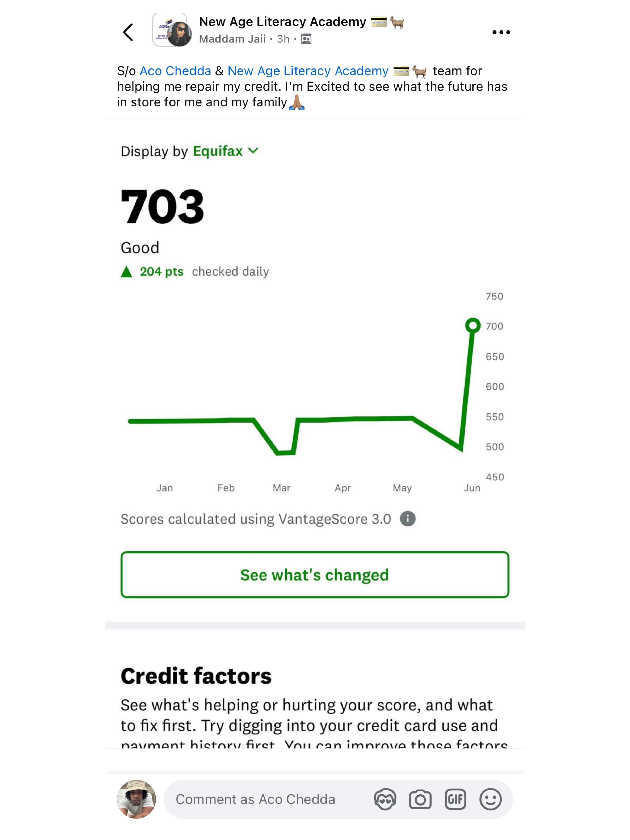Screen dimensions: 630x840
Task: Open the New Age Literacy Academy group title
Action: click(282, 22)
